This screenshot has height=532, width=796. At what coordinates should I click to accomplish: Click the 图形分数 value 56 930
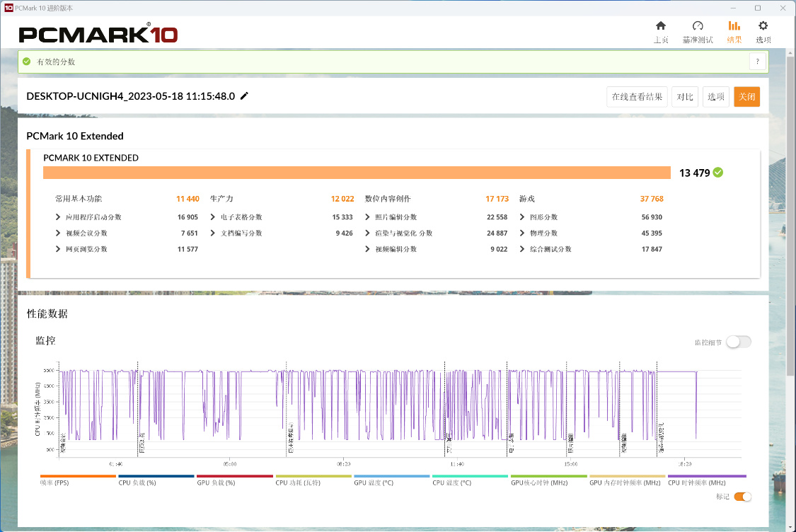(652, 216)
